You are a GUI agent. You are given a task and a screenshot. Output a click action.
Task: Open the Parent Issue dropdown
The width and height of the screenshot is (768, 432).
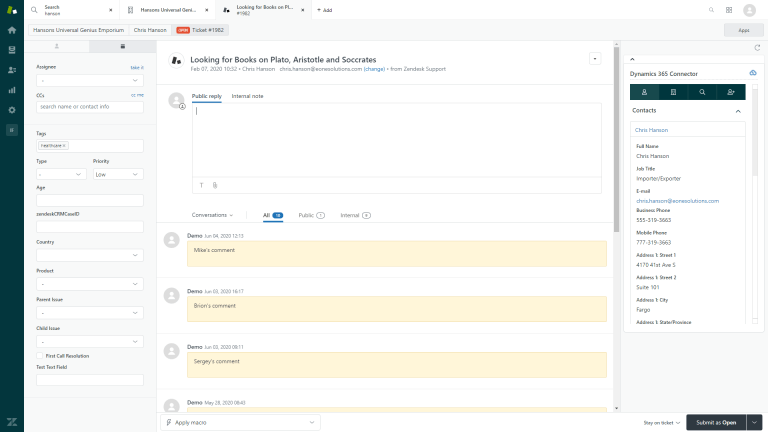[90, 313]
